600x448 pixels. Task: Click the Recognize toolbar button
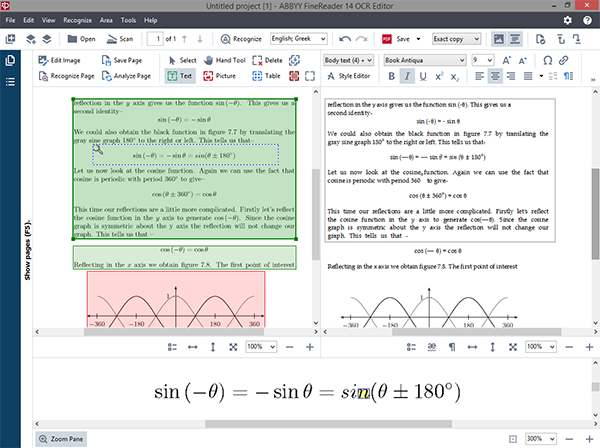point(239,40)
